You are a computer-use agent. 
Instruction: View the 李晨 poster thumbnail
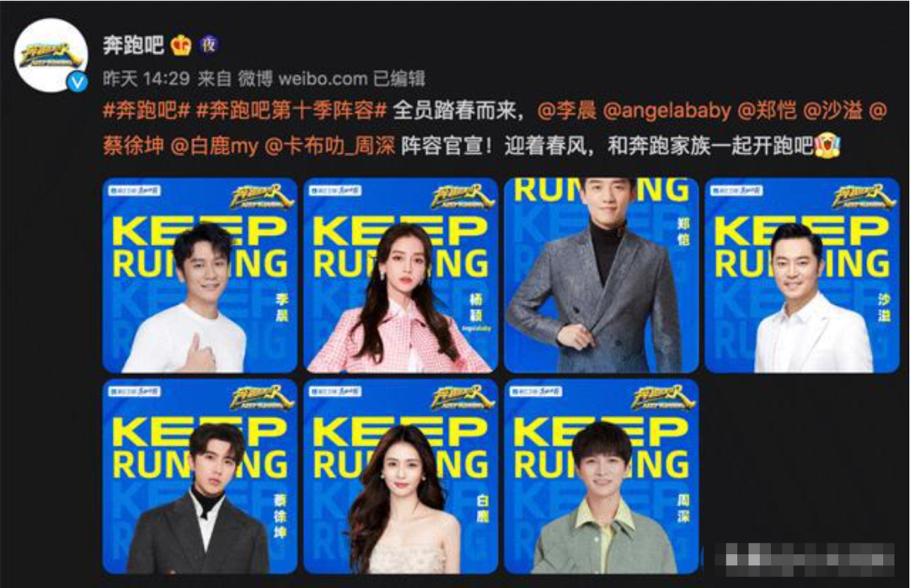(x=200, y=275)
